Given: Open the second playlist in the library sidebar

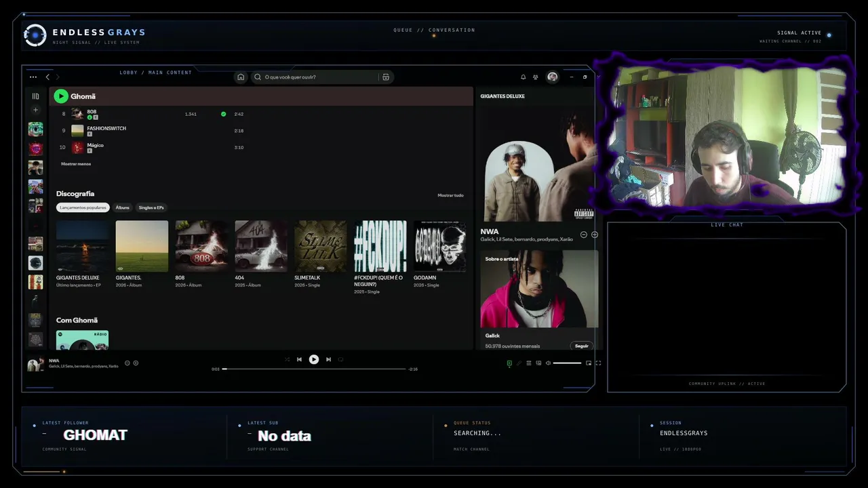Looking at the screenshot, I should pyautogui.click(x=35, y=148).
